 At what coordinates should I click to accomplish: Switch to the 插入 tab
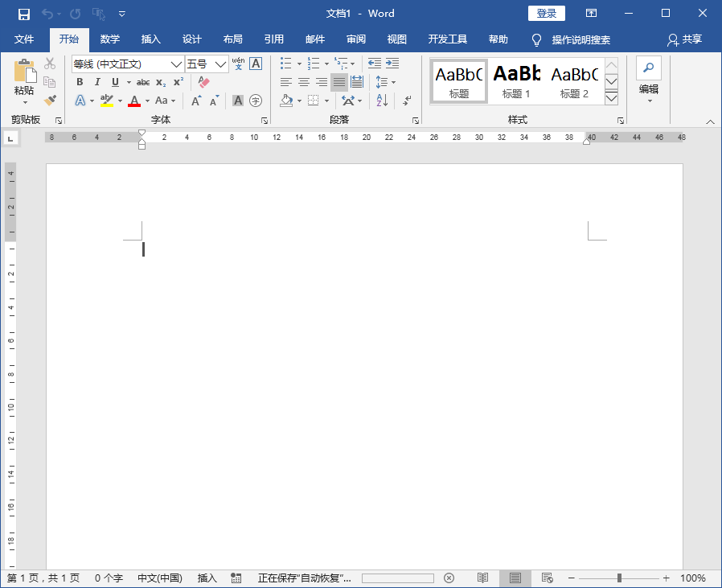[151, 39]
